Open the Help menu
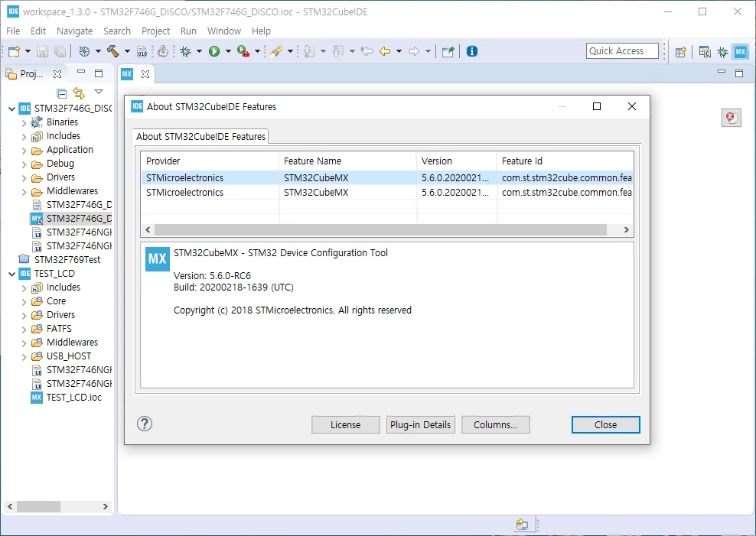The height and width of the screenshot is (536, 756). tap(262, 31)
